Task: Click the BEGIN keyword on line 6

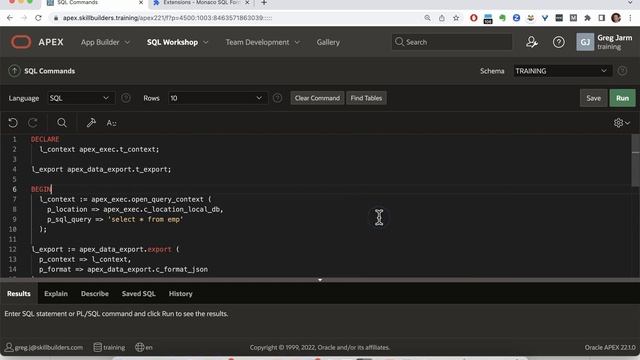Action: tap(41, 189)
